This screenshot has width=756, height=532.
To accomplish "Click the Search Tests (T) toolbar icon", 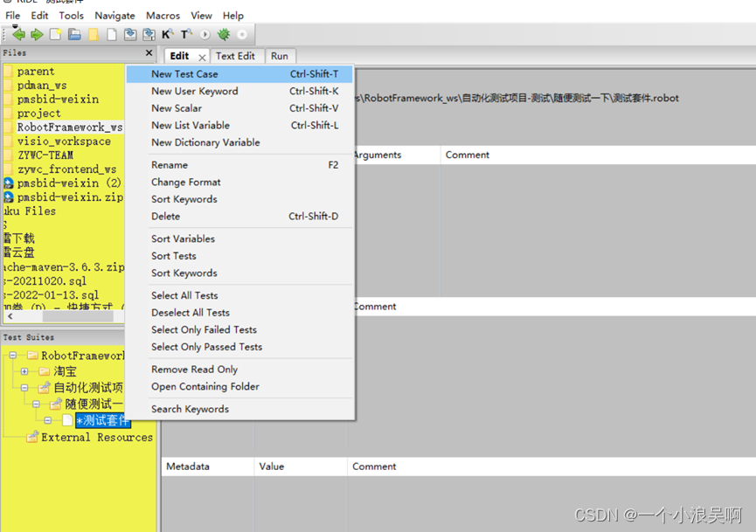I will [x=186, y=35].
